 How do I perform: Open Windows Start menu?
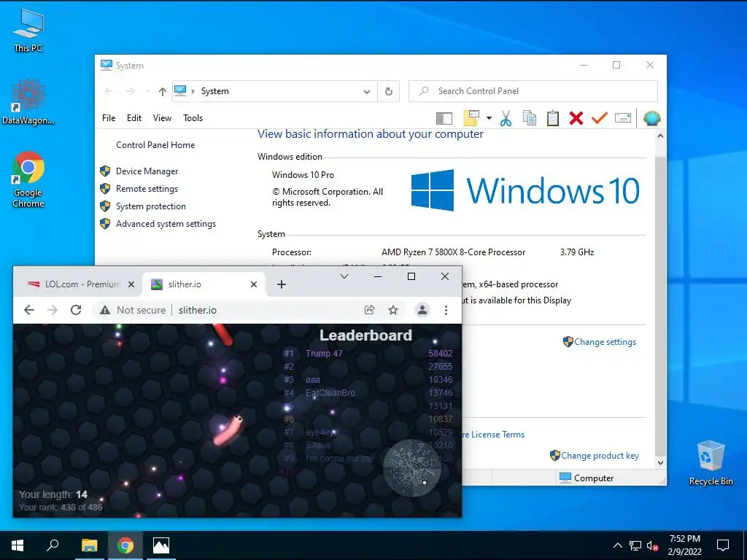pos(18,545)
